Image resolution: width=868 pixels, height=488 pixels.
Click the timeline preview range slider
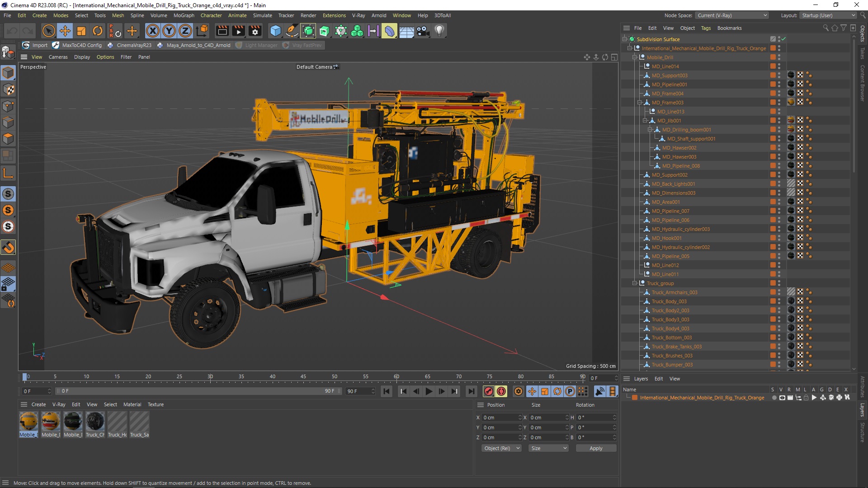[198, 391]
